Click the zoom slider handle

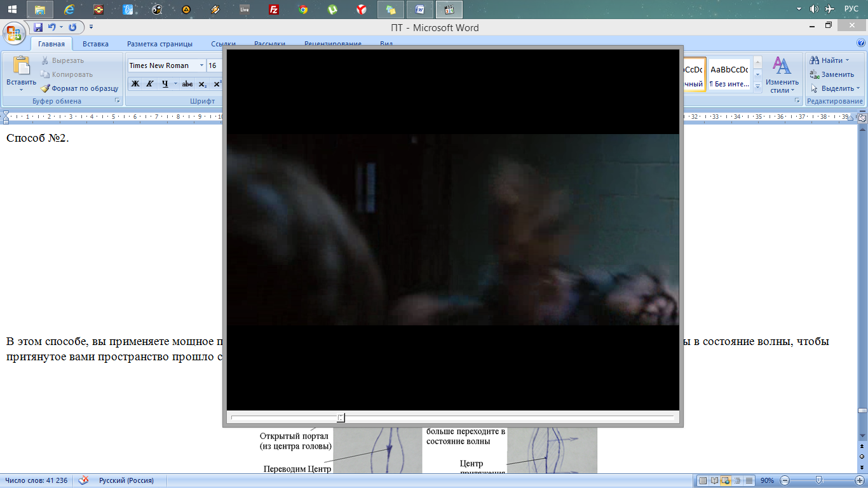(818, 480)
